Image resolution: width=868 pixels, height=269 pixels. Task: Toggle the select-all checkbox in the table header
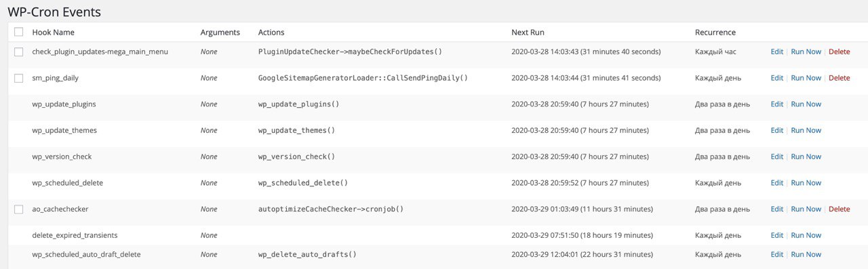coord(18,32)
